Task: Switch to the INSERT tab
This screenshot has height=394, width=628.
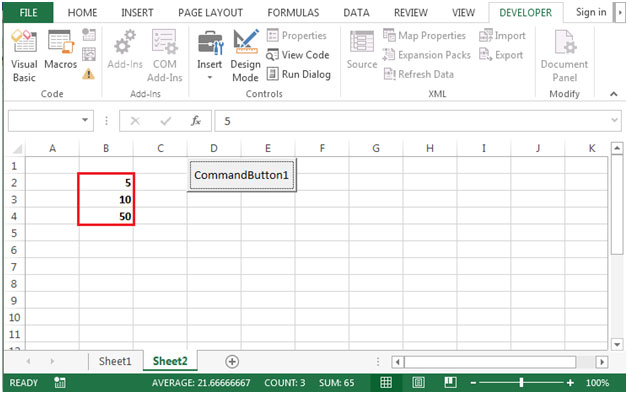Action: (x=137, y=13)
